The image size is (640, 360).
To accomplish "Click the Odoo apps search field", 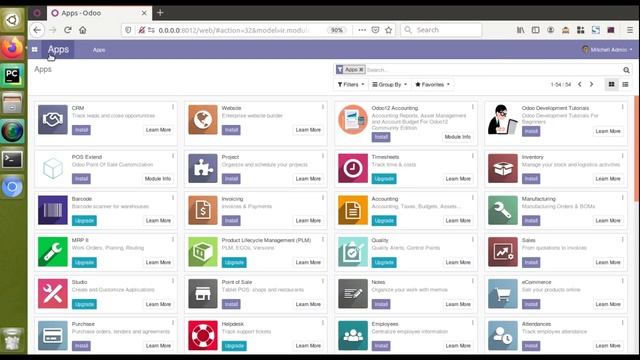I will [493, 70].
